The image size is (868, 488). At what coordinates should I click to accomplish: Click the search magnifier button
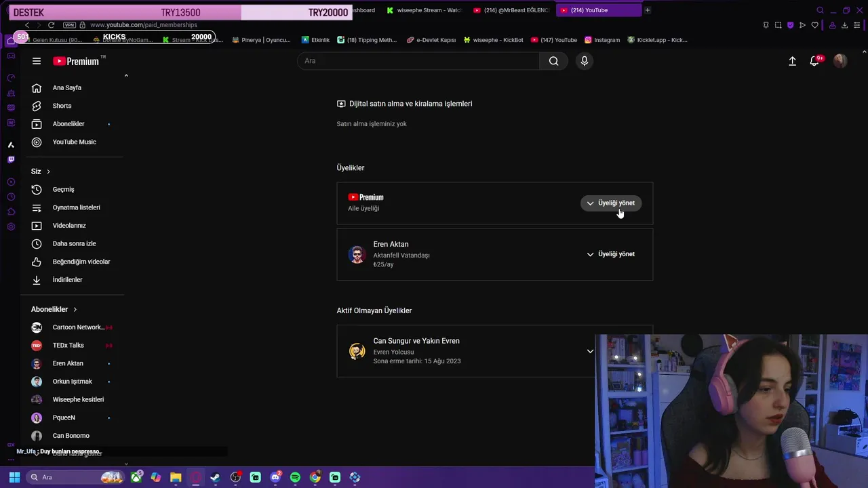(x=554, y=61)
